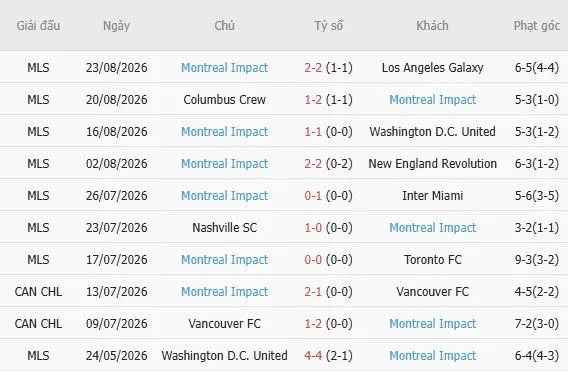Open Toronto FC team link
The image size is (568, 373).
point(433,260)
